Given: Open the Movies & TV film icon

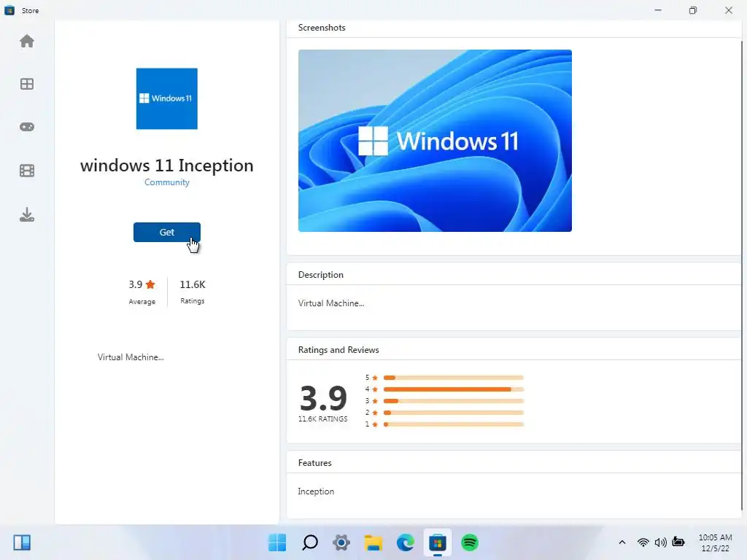Looking at the screenshot, I should click(27, 171).
